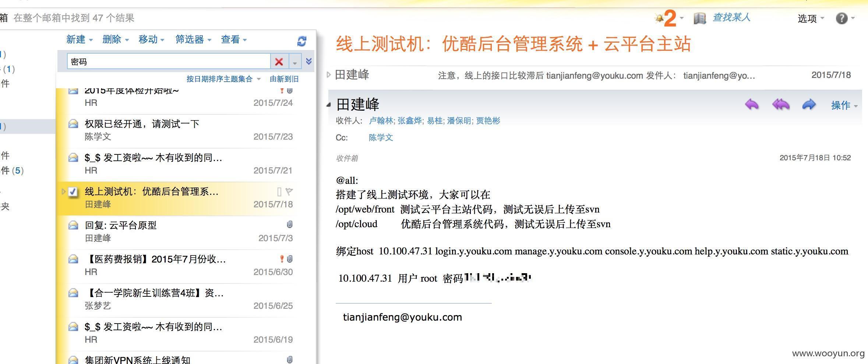This screenshot has width=868, height=364.
Task: Click envelope icon of 7/21 发工资啦 message
Action: click(x=73, y=158)
